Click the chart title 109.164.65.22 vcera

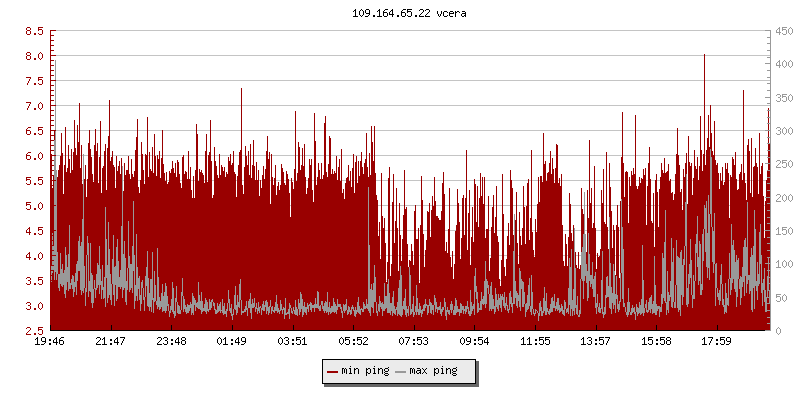tap(400, 13)
